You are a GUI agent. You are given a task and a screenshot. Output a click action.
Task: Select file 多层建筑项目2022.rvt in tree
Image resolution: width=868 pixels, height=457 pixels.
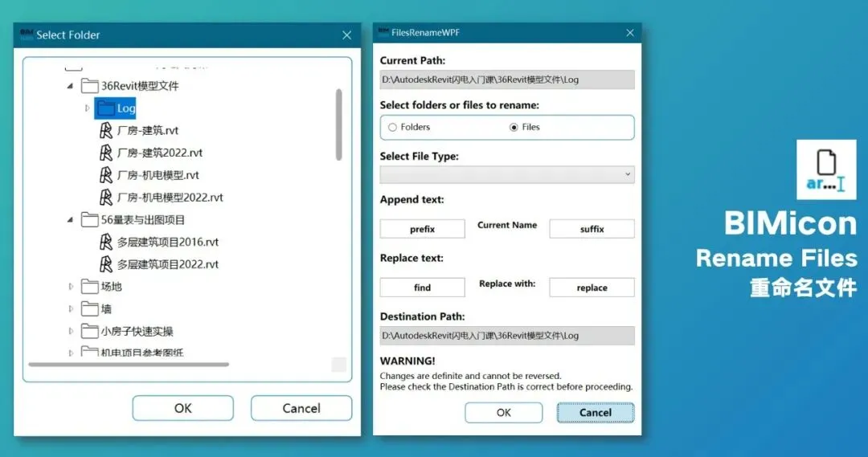pyautogui.click(x=168, y=264)
